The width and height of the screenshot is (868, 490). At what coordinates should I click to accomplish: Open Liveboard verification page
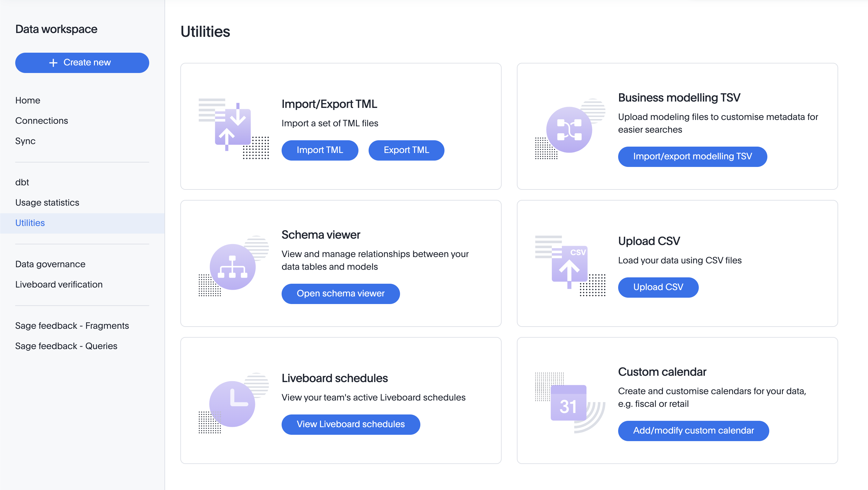[59, 284]
